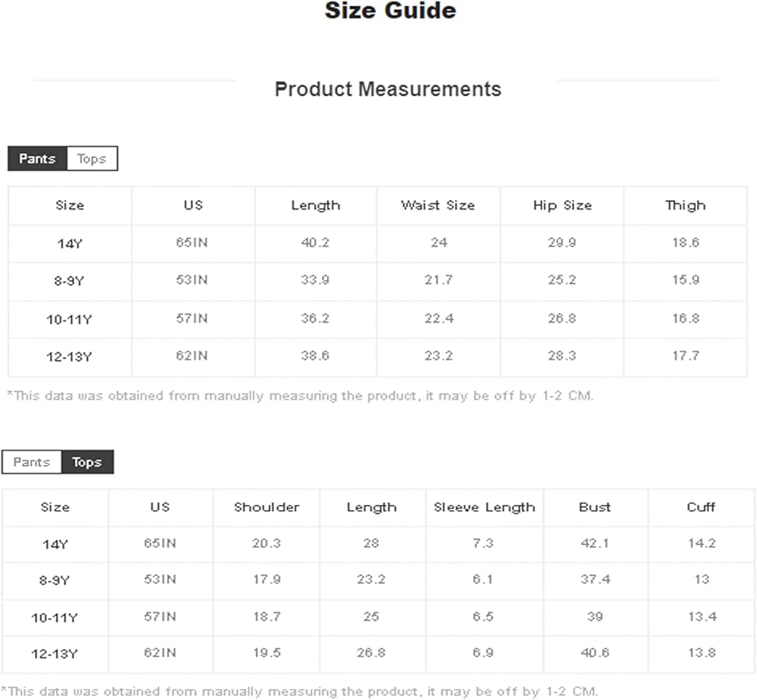This screenshot has height=700, width=757.
Task: Select the dark Tops tab above the tops table
Action: click(x=87, y=462)
